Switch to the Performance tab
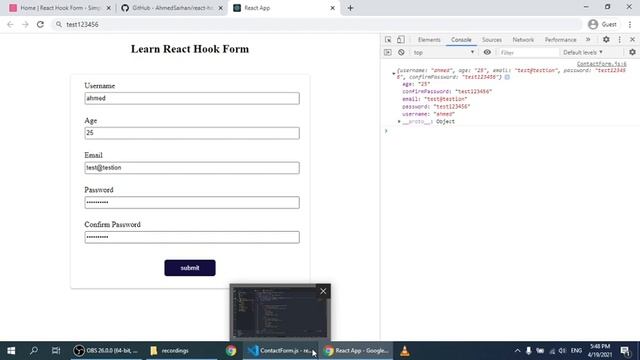 560,40
